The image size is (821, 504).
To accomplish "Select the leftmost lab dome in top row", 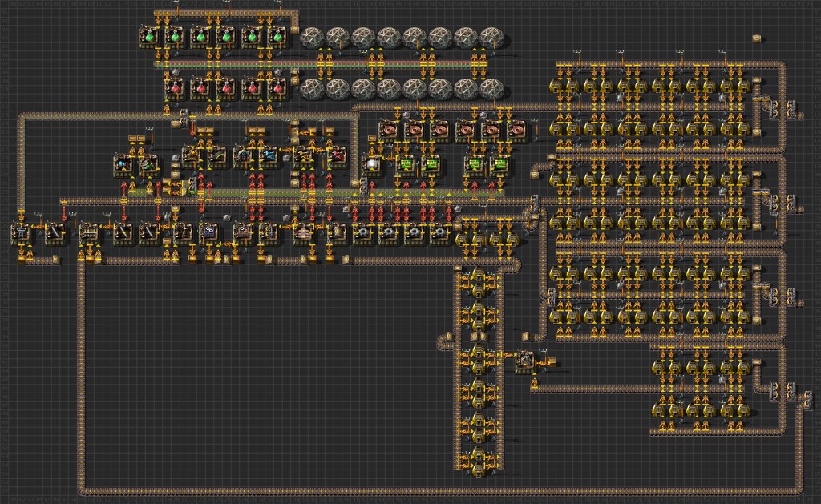I will pos(312,38).
